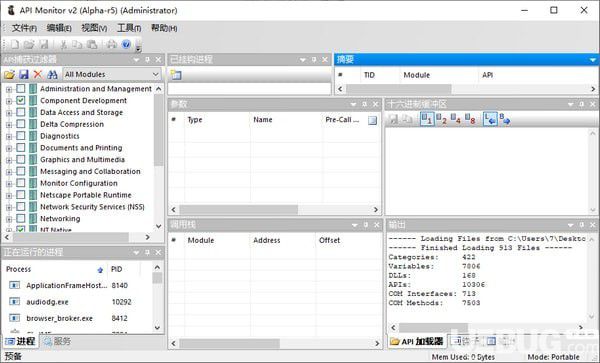Image resolution: width=600 pixels, height=363 pixels.
Task: Enable the Diagnostics checkbox
Action: coord(21,136)
